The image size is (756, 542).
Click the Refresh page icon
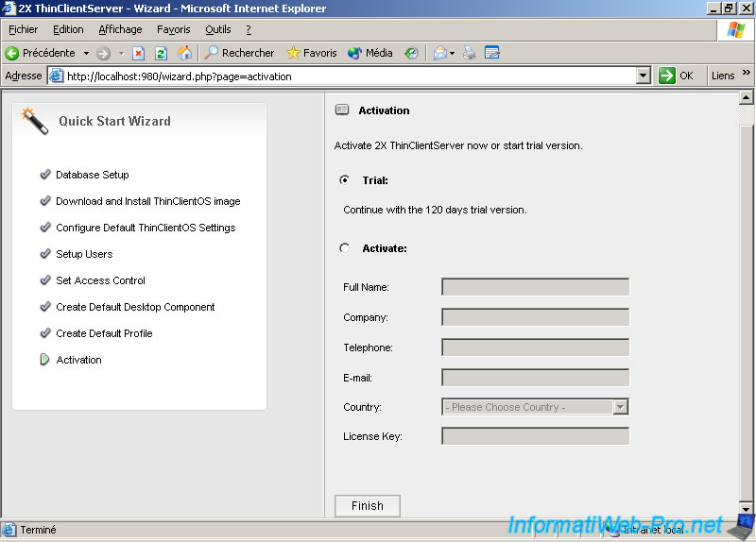[161, 53]
